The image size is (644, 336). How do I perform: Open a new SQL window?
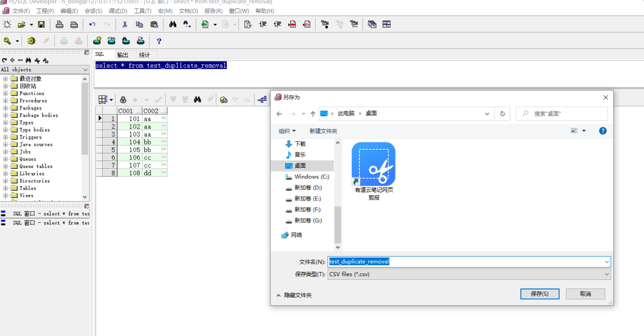click(x=7, y=24)
